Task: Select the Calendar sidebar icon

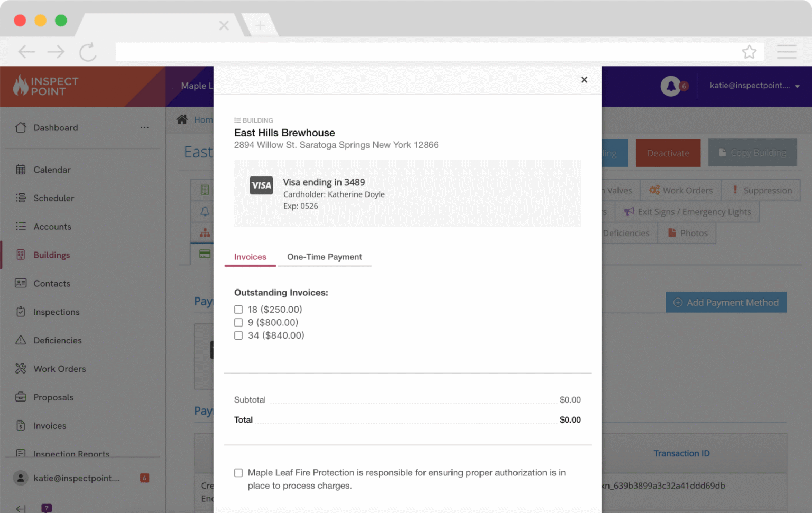Action: 21,170
